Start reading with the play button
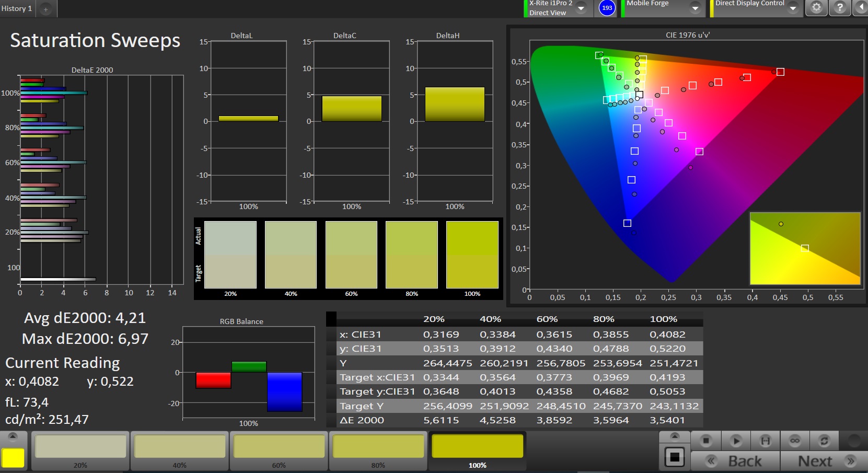 click(736, 441)
